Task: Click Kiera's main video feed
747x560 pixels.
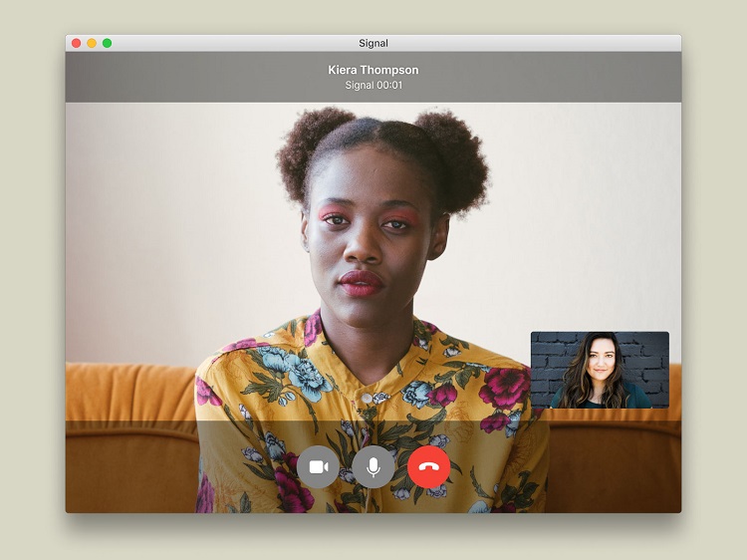Action: 373,261
